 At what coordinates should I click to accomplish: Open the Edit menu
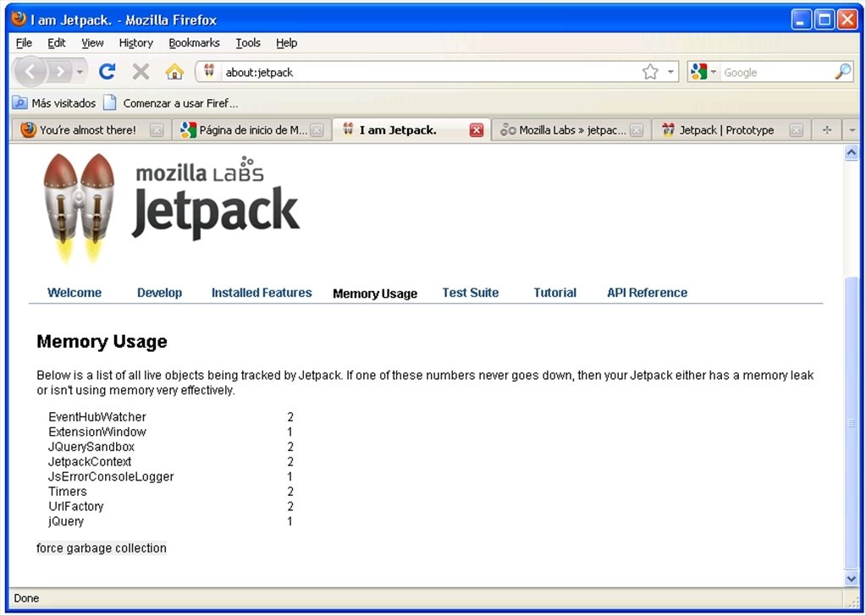[x=57, y=42]
